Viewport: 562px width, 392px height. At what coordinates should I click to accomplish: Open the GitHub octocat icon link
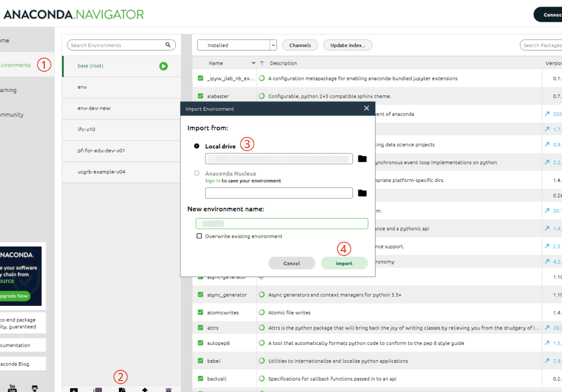(35, 388)
